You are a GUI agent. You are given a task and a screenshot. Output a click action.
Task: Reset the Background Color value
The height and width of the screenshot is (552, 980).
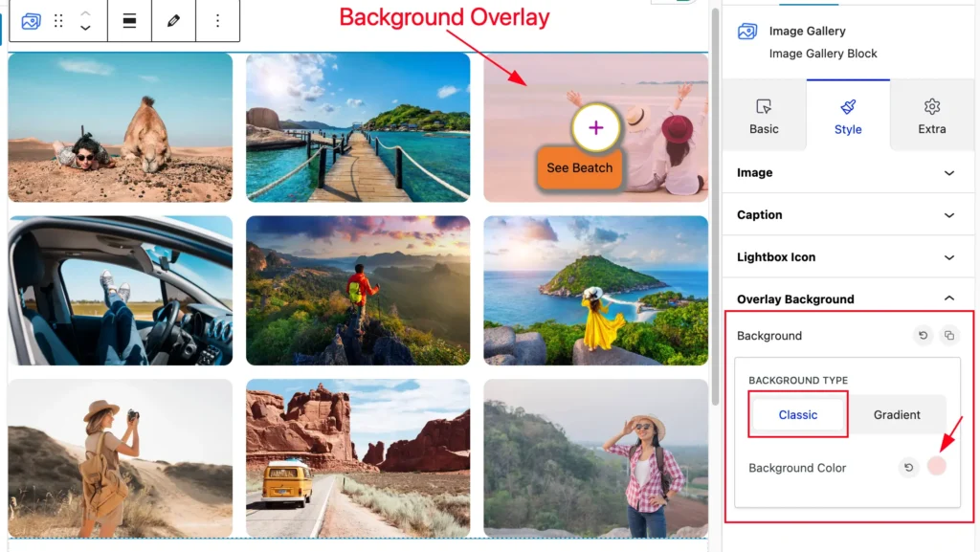tap(909, 467)
